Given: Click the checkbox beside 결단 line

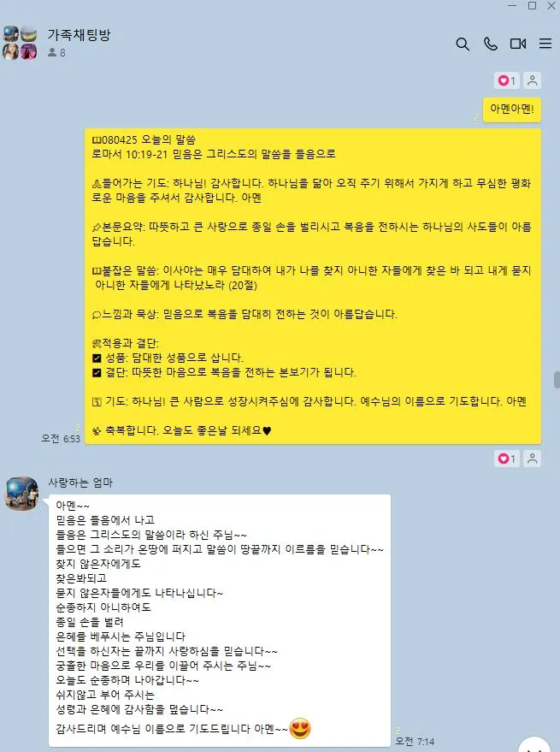Looking at the screenshot, I should coord(97,373).
